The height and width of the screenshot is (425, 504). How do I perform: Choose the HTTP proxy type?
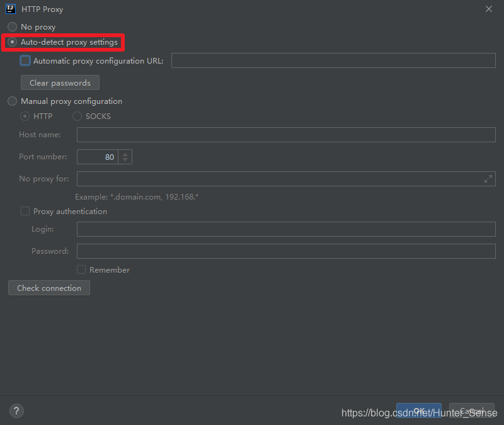tap(25, 116)
